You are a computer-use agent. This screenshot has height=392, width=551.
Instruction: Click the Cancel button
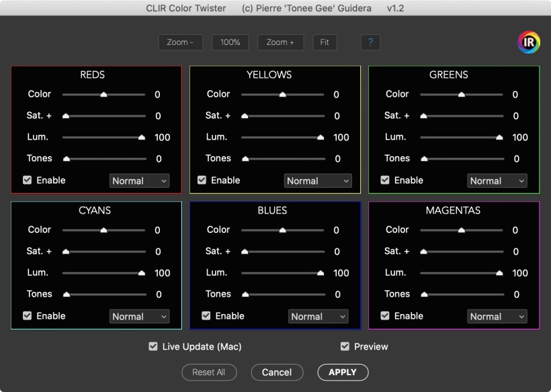click(x=277, y=372)
